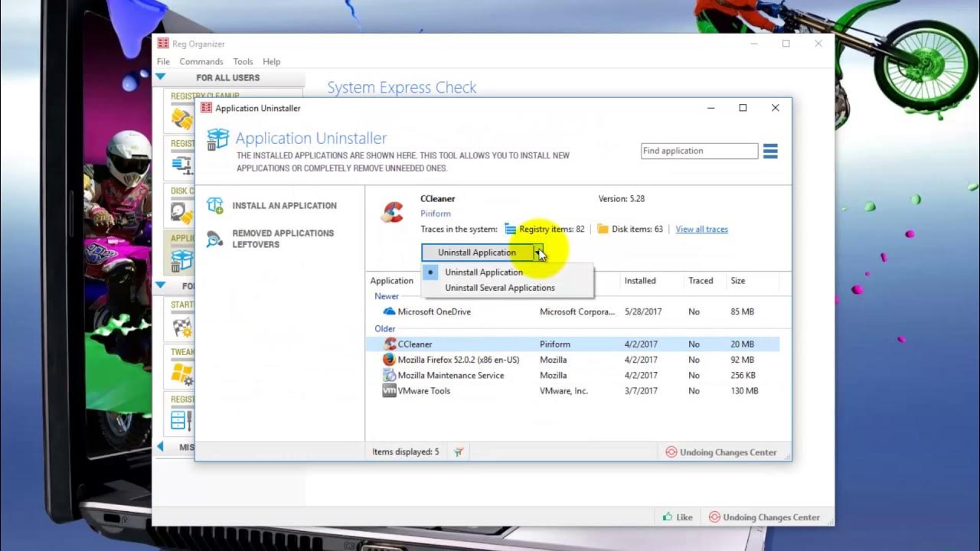Open the Tools menu in Reg Organizer

[x=243, y=62]
